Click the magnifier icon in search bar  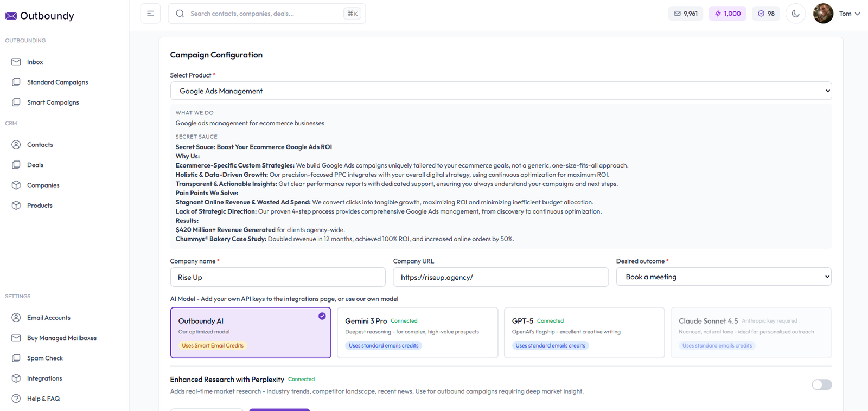(180, 14)
